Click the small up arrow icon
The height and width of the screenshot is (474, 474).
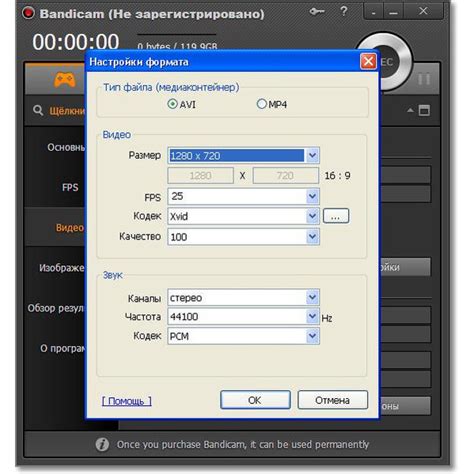pos(410,110)
